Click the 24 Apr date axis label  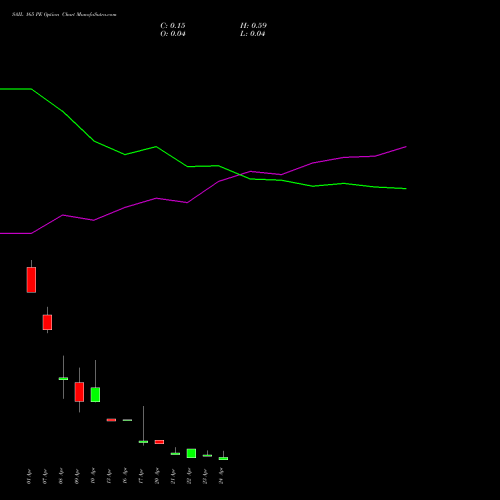[x=221, y=476]
